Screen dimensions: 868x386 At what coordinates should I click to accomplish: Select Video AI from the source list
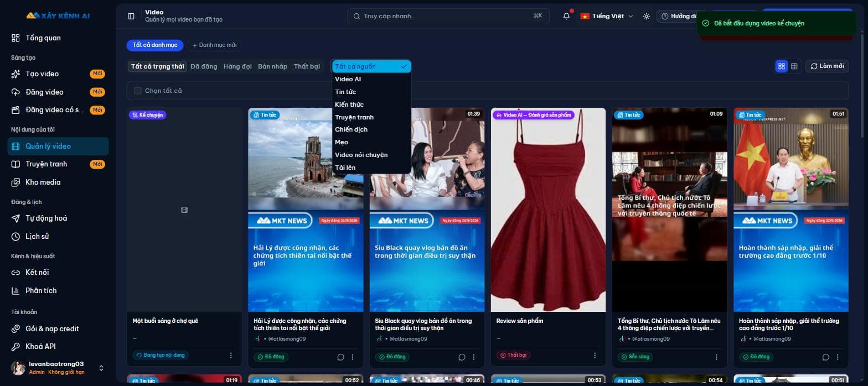pyautogui.click(x=371, y=79)
